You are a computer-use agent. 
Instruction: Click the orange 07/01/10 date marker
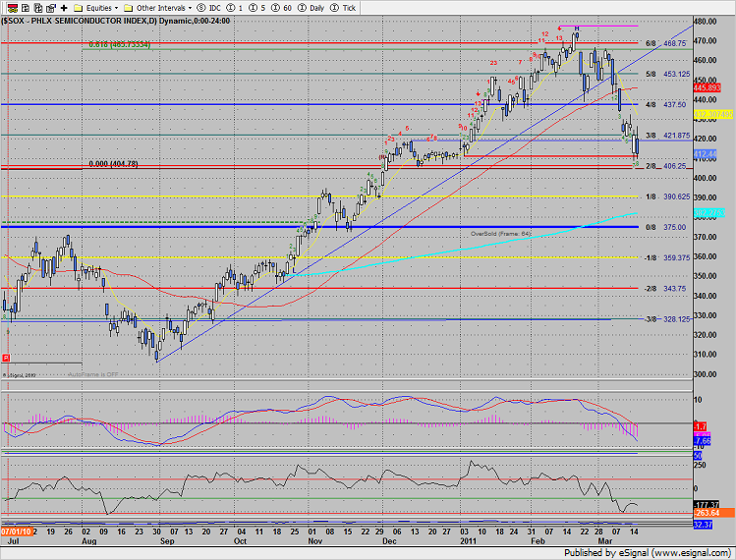point(17,532)
